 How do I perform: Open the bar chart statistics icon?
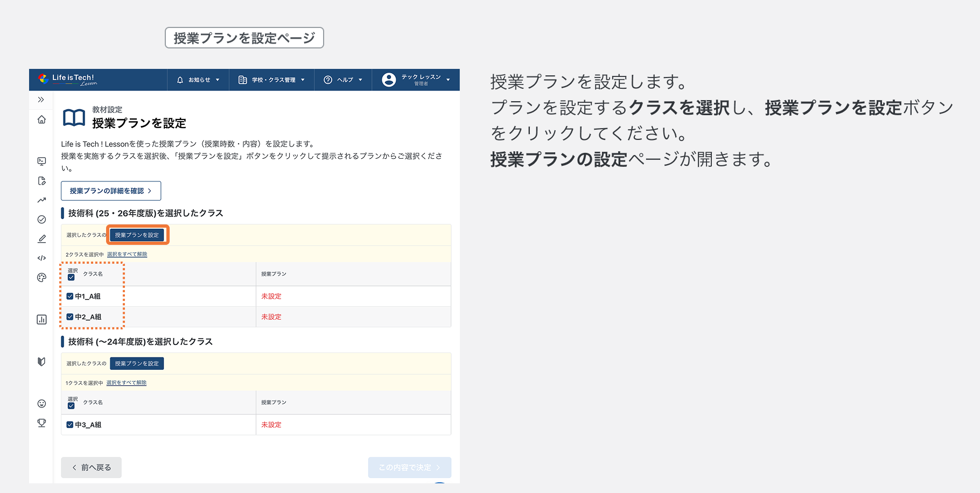[41, 319]
